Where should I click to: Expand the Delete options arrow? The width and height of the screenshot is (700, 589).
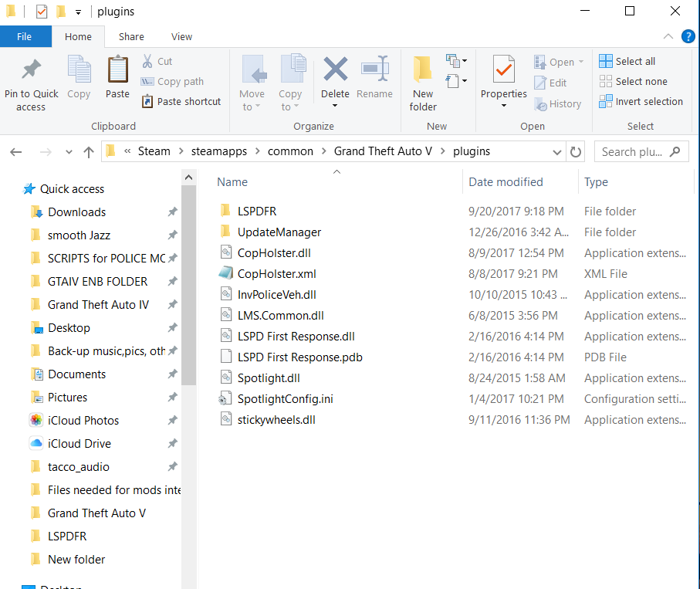(x=335, y=106)
